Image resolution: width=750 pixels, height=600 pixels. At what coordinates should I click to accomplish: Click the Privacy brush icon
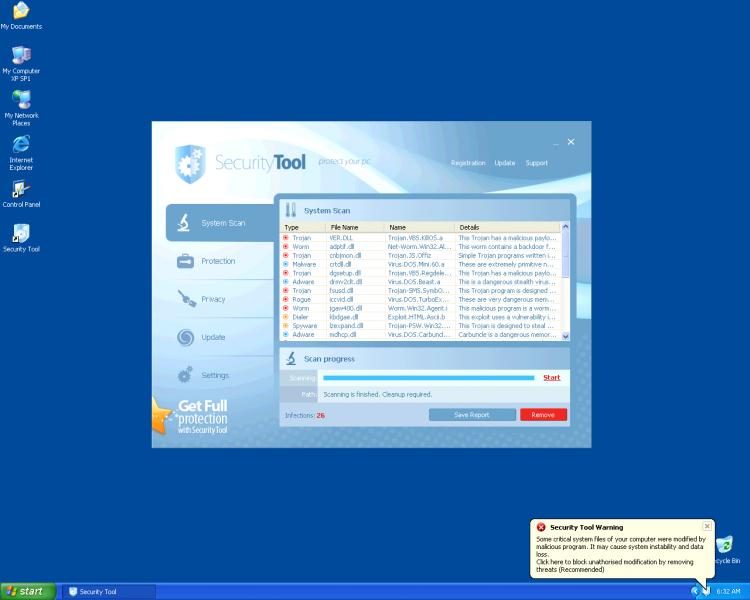point(187,299)
